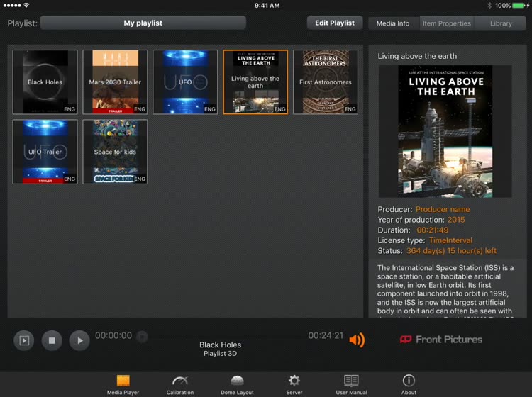Screen dimensions: 532x397
Task: Click the Edit Playlist button
Action: point(335,23)
